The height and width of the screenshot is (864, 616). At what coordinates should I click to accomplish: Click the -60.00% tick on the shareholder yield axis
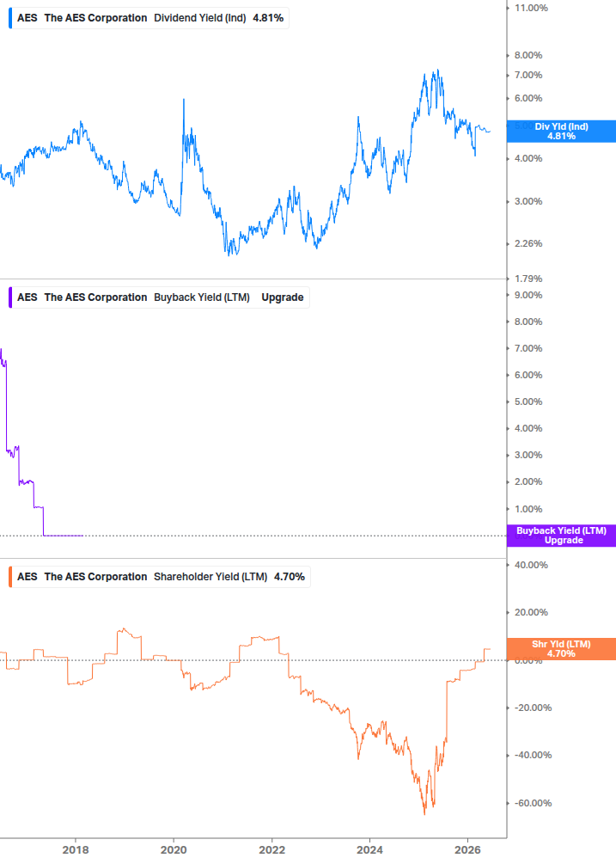click(533, 803)
